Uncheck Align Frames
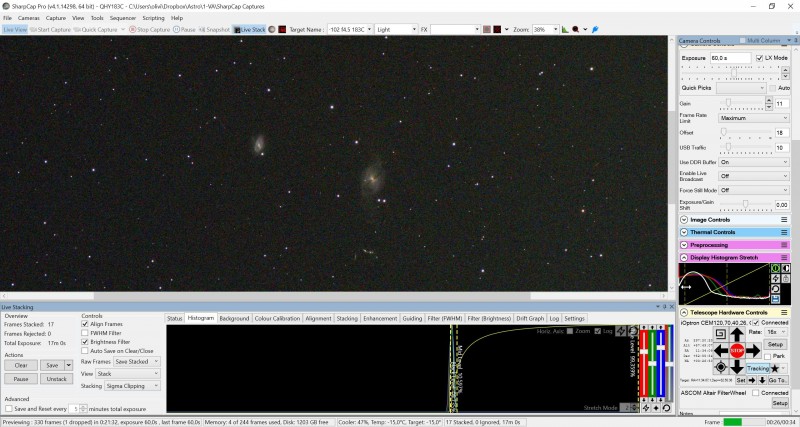The width and height of the screenshot is (800, 427). (85, 324)
